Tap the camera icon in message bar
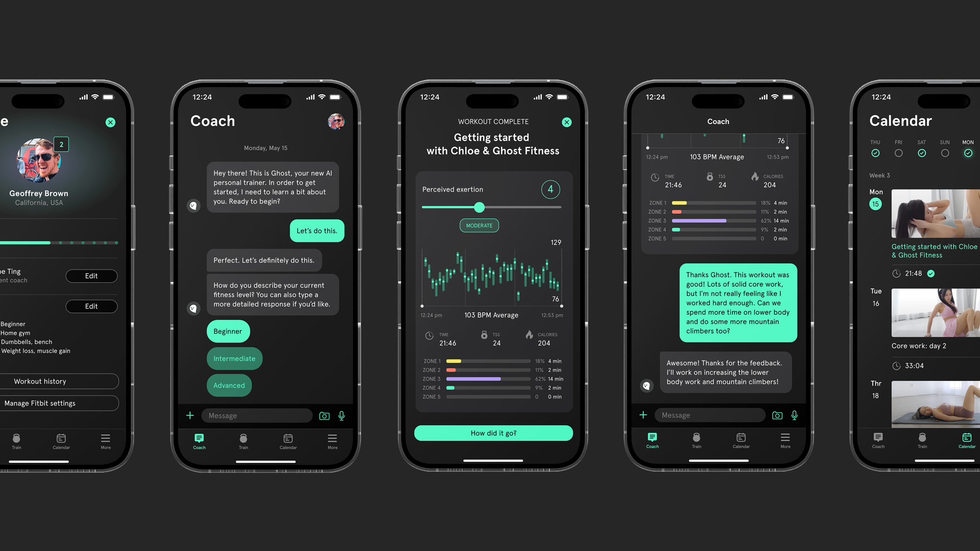This screenshot has height=551, width=980. [324, 415]
